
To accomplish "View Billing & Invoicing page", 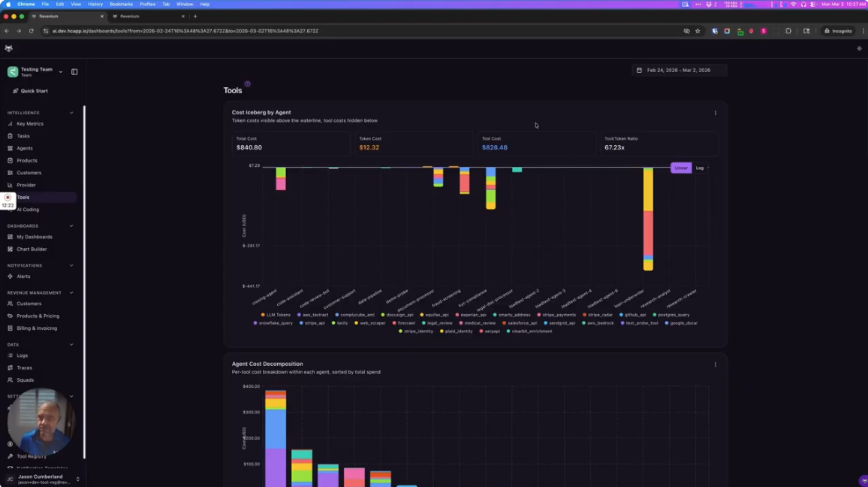I will click(x=35, y=328).
